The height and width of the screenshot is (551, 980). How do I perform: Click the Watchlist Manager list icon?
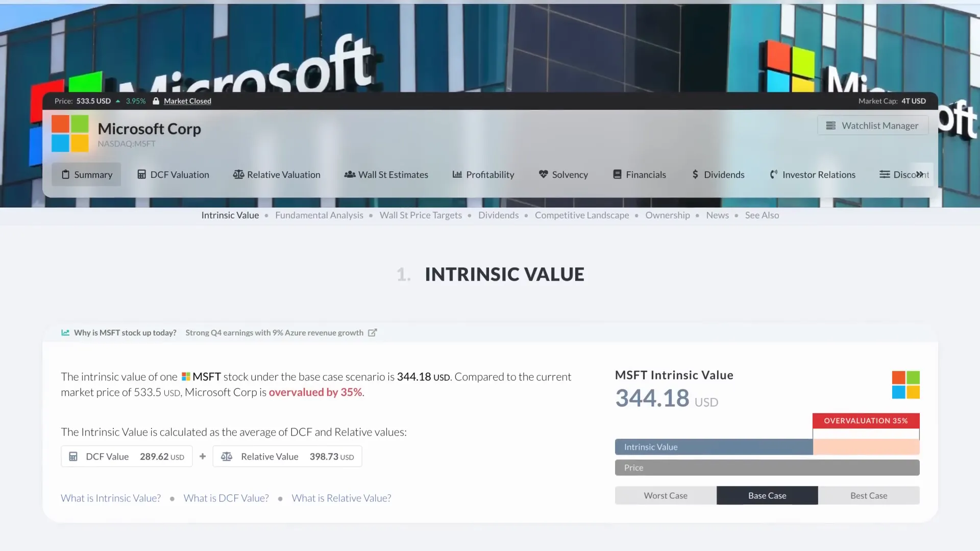831,126
